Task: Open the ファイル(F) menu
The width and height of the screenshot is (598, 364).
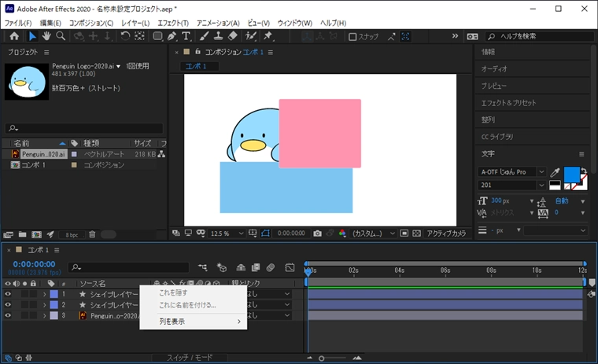Action: [x=17, y=23]
